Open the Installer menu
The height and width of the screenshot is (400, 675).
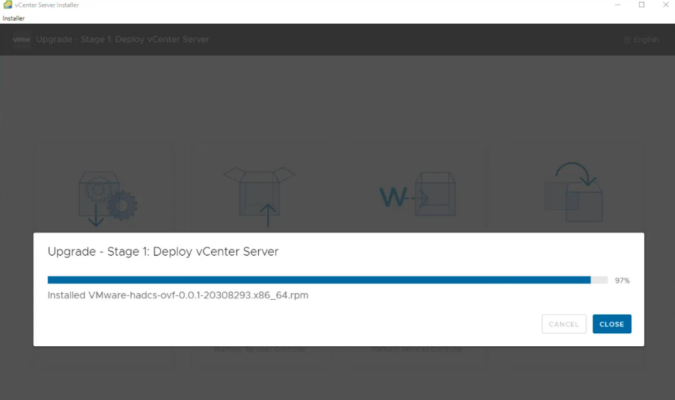(14, 18)
